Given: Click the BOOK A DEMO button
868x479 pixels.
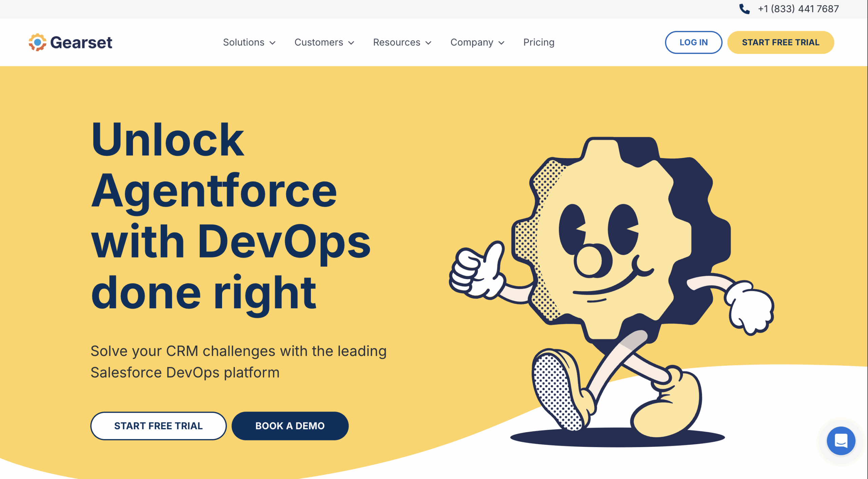Looking at the screenshot, I should coord(290,426).
